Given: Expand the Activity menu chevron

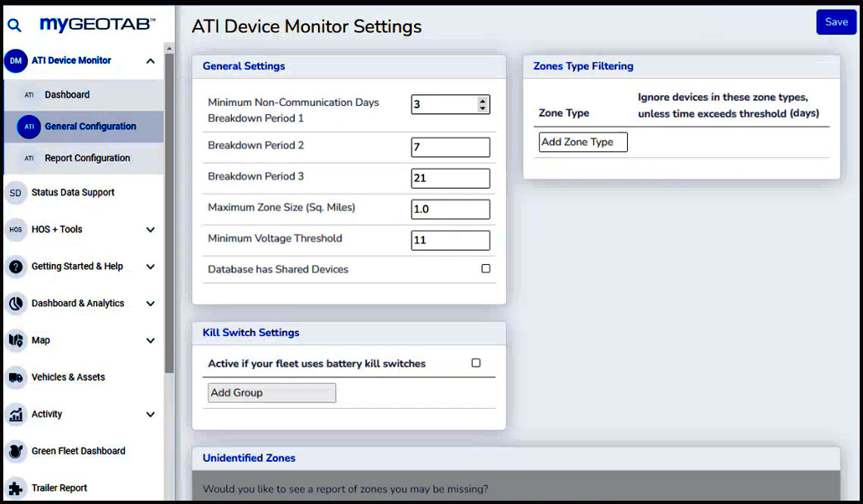Looking at the screenshot, I should pos(150,415).
